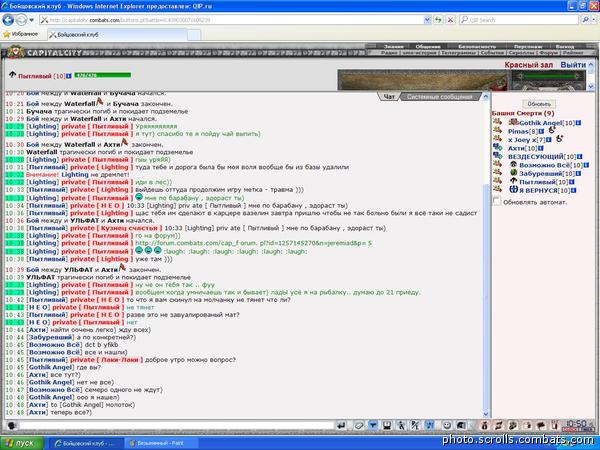Enable the Обновлять автомат. checkbox
The image size is (600, 450).
click(497, 201)
